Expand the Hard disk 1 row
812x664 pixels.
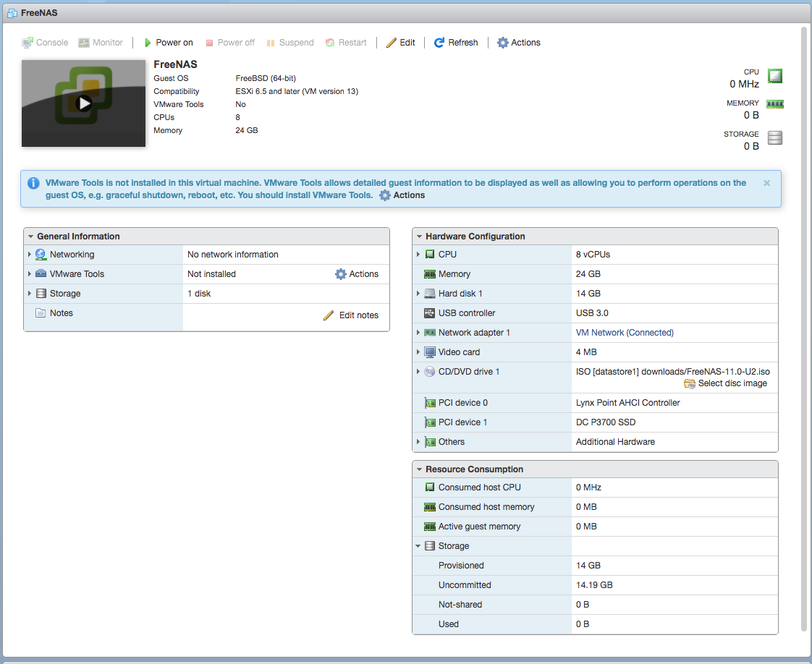418,294
